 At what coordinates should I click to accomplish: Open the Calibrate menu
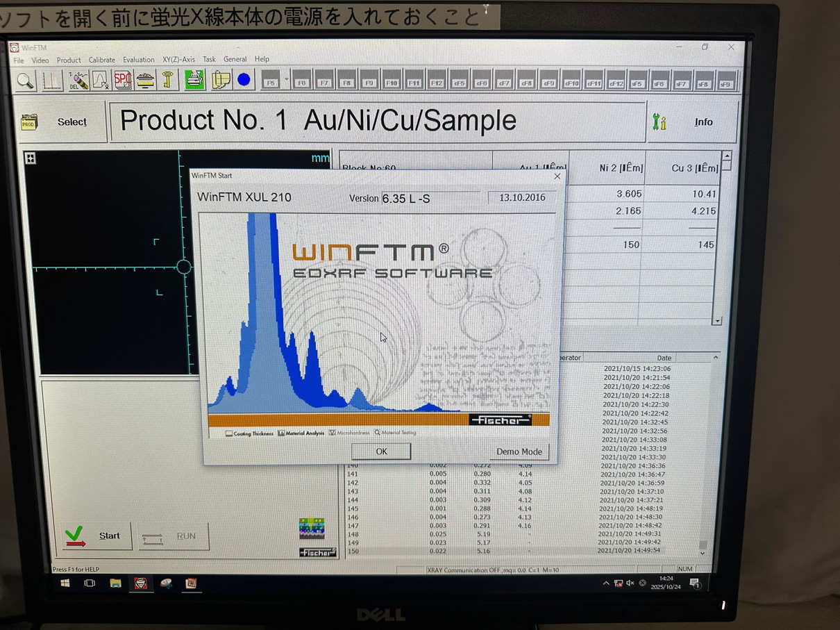[102, 60]
